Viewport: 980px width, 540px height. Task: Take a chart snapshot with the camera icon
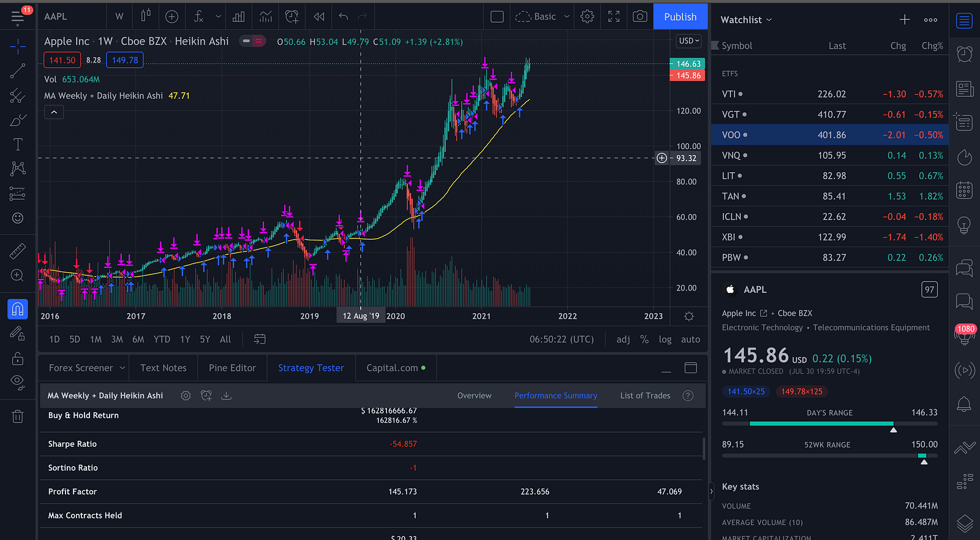[639, 17]
